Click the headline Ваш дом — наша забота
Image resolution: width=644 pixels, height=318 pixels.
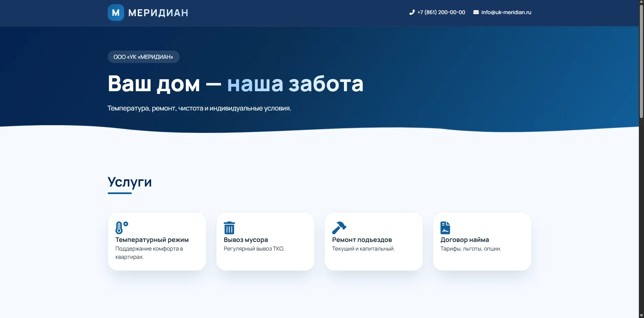point(235,84)
